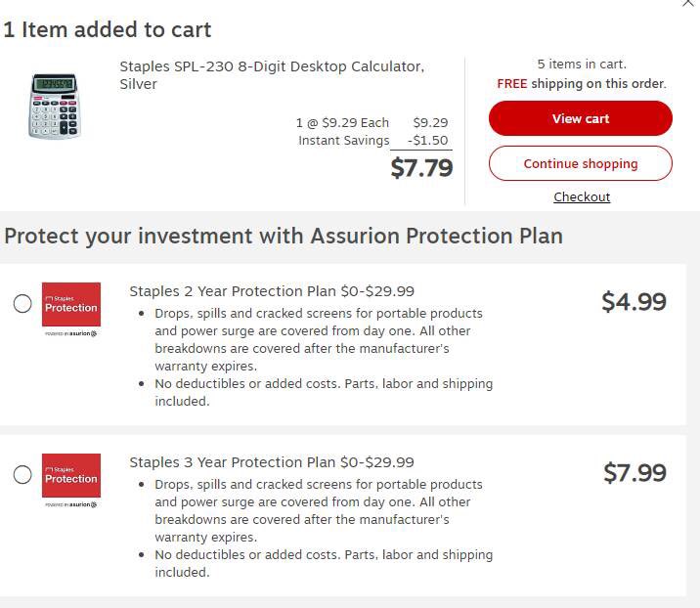Click the Instant Savings line
The height and width of the screenshot is (608, 700).
372,141
